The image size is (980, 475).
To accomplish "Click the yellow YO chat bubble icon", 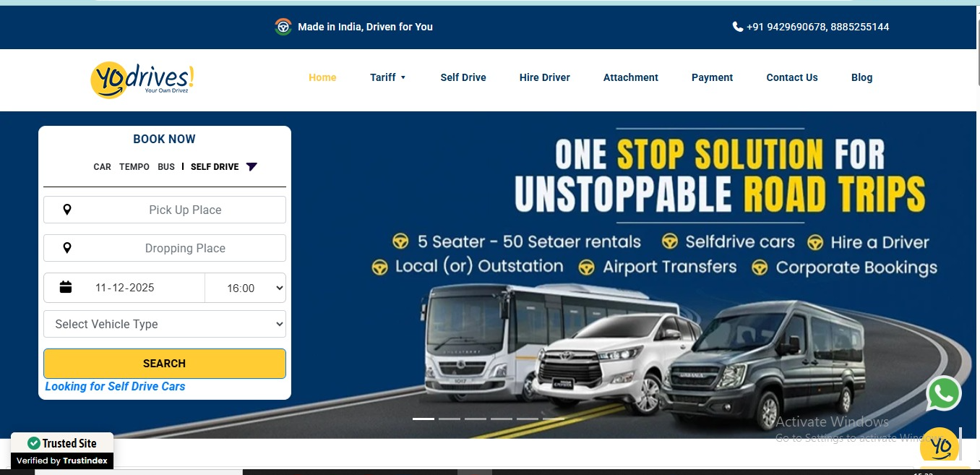I will [940, 447].
